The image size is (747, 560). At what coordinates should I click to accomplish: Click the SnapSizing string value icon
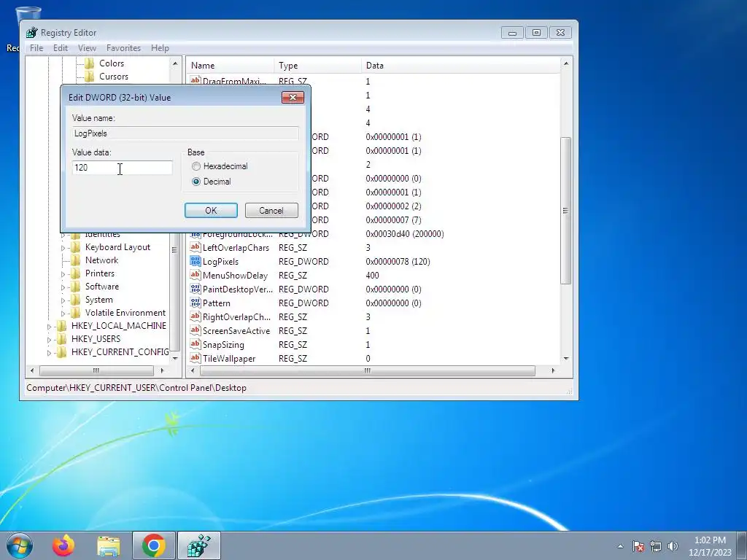[x=196, y=344]
